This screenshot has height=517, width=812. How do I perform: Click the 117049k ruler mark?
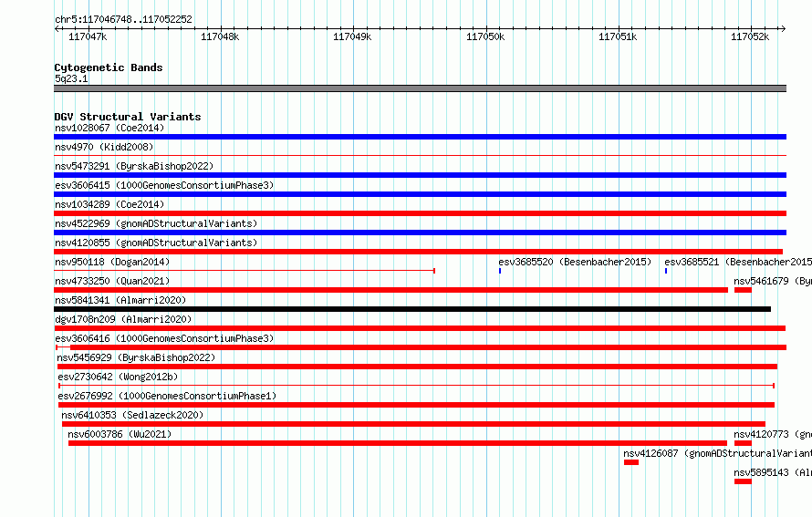click(x=352, y=36)
